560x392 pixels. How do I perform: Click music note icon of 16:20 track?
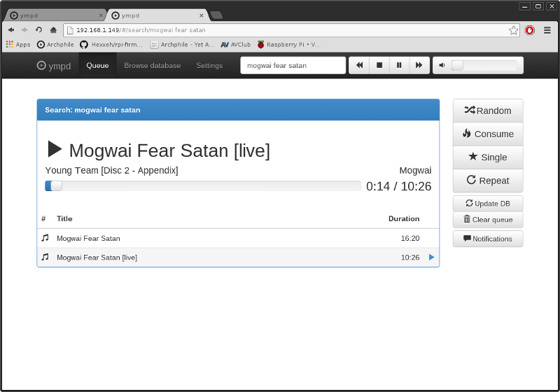[x=45, y=238]
